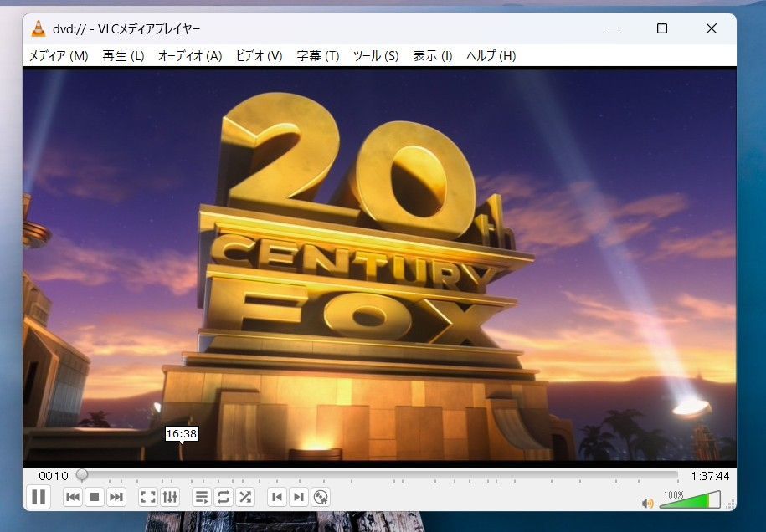
Task: Expand the オーディオ (A) menu
Action: tap(190, 56)
